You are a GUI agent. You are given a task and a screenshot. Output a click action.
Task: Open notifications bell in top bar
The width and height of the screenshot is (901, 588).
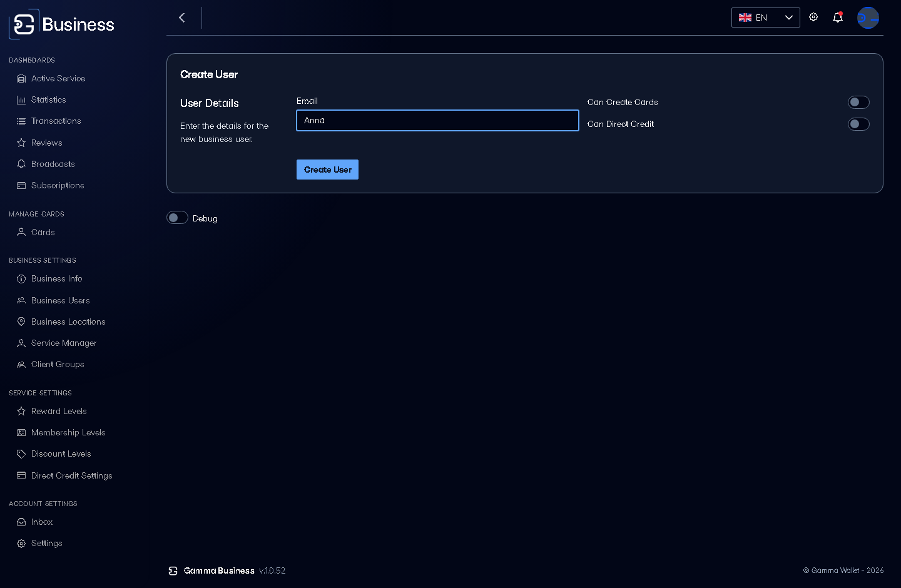pos(838,18)
